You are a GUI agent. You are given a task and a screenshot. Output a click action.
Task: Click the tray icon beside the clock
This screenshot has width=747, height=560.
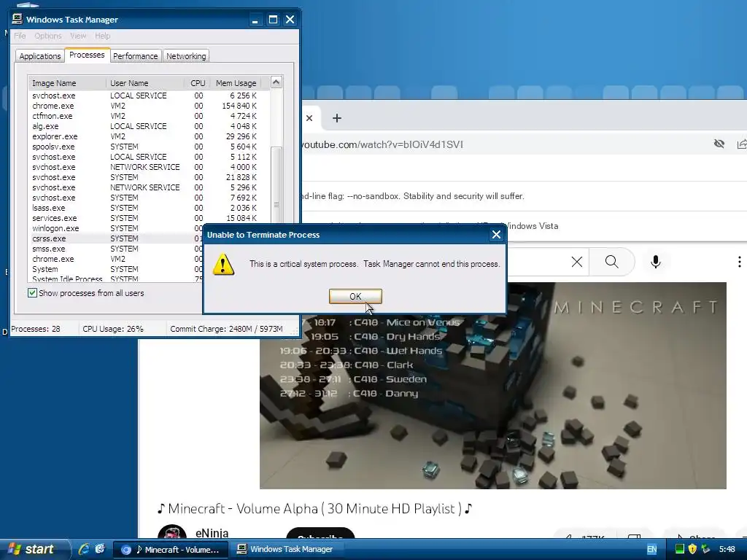[x=705, y=549]
